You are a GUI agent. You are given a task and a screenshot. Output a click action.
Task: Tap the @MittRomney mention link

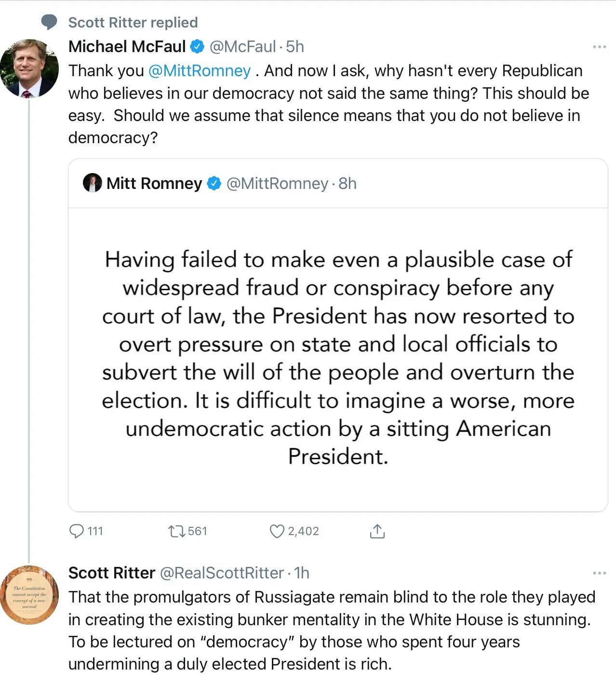tap(200, 71)
